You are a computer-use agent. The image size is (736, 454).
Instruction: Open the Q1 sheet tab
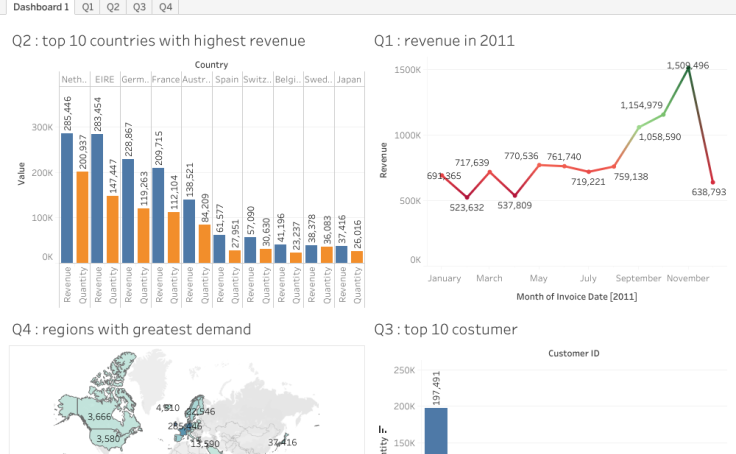point(89,7)
